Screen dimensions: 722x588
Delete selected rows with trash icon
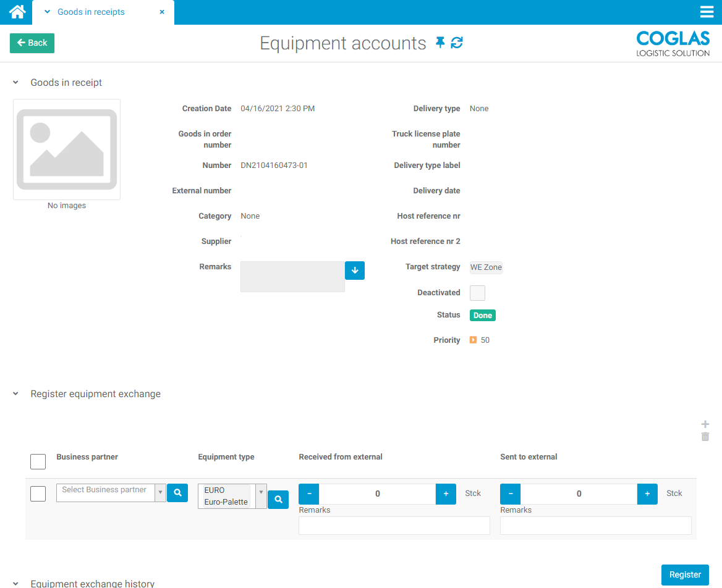pos(705,437)
